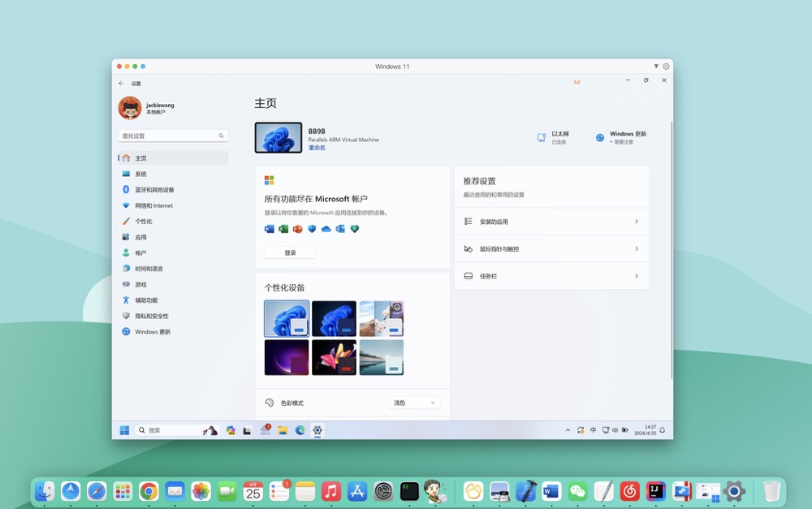Click the 查找设置 search field

(x=173, y=136)
